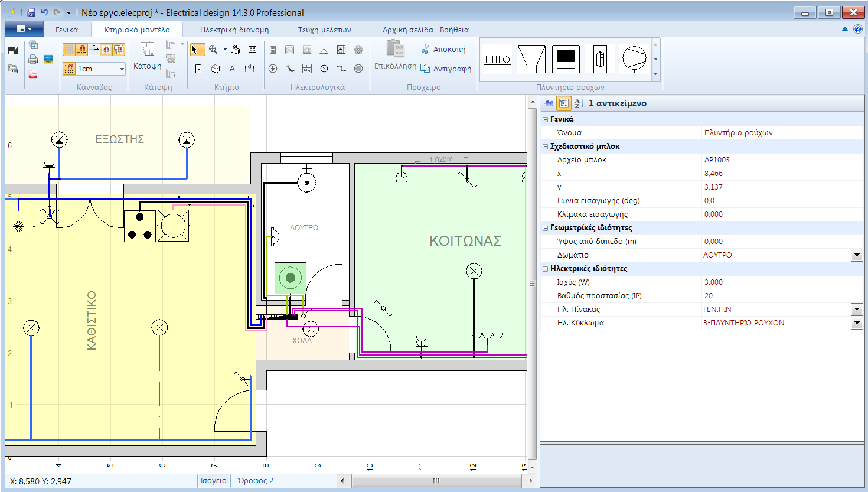Click the horizontal scrollbar below the drawing

click(436, 480)
